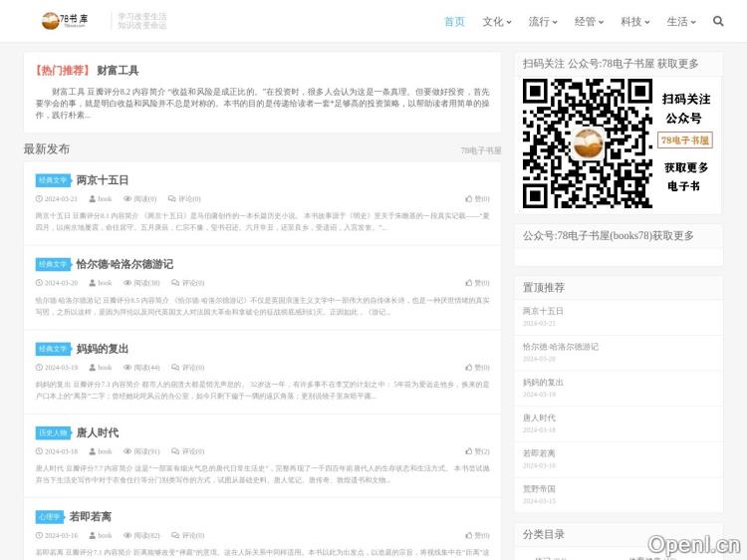
Task: Open the featured 财富工具 article title
Action: pyautogui.click(x=118, y=71)
